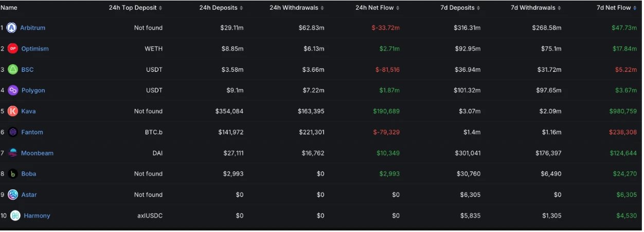Click the Boba logo icon
This screenshot has height=232, width=644.
[x=12, y=174]
